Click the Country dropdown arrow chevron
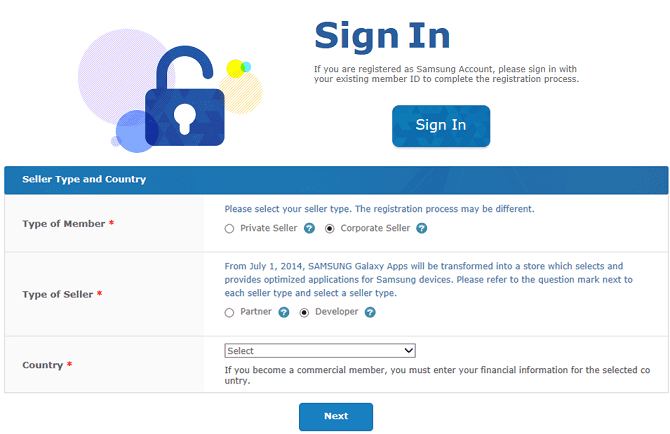The width and height of the screenshot is (670, 434). tap(408, 351)
